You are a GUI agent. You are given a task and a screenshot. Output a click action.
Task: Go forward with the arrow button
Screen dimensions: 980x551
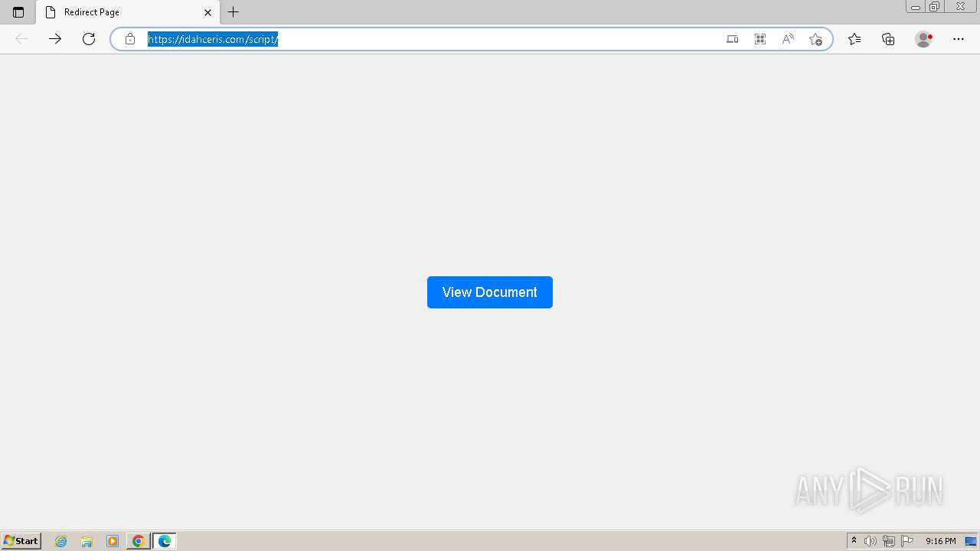(x=55, y=39)
